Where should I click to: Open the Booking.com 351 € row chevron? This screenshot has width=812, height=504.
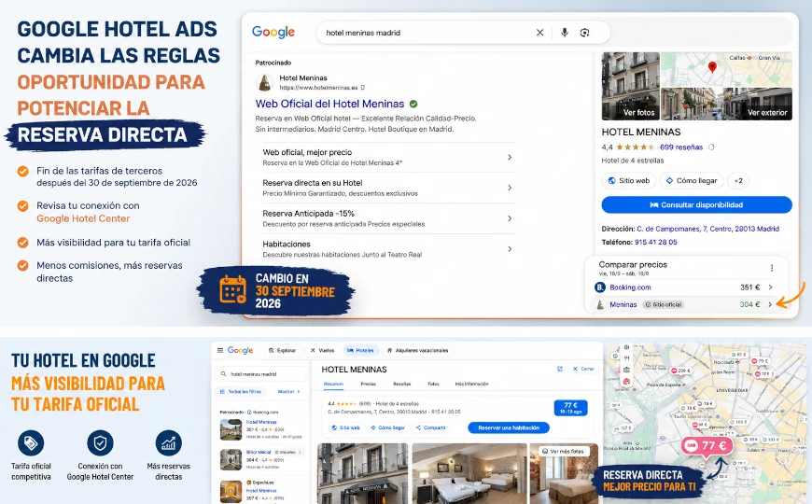coord(771,287)
